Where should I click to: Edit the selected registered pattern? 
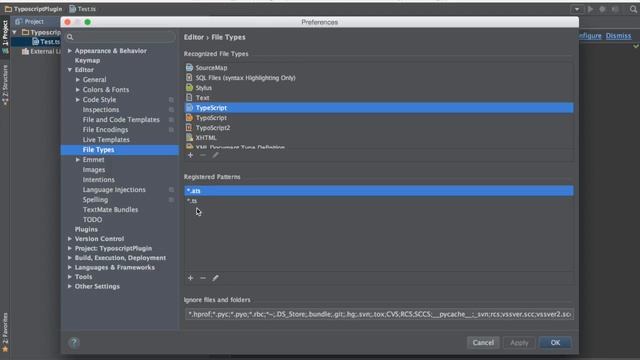pos(215,278)
